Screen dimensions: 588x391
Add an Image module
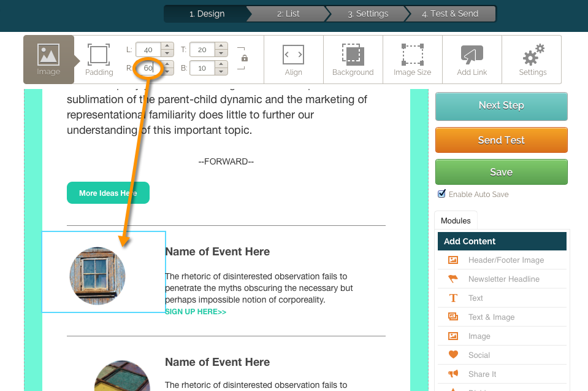point(502,336)
